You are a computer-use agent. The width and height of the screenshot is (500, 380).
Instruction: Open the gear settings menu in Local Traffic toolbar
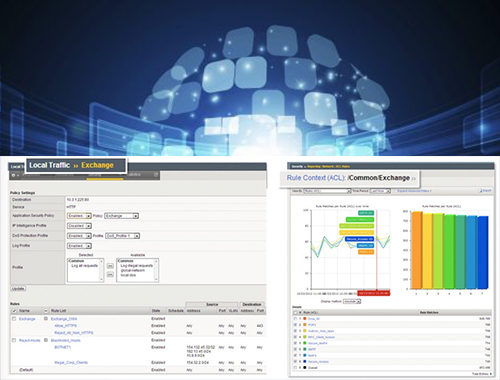pyautogui.click(x=14, y=175)
